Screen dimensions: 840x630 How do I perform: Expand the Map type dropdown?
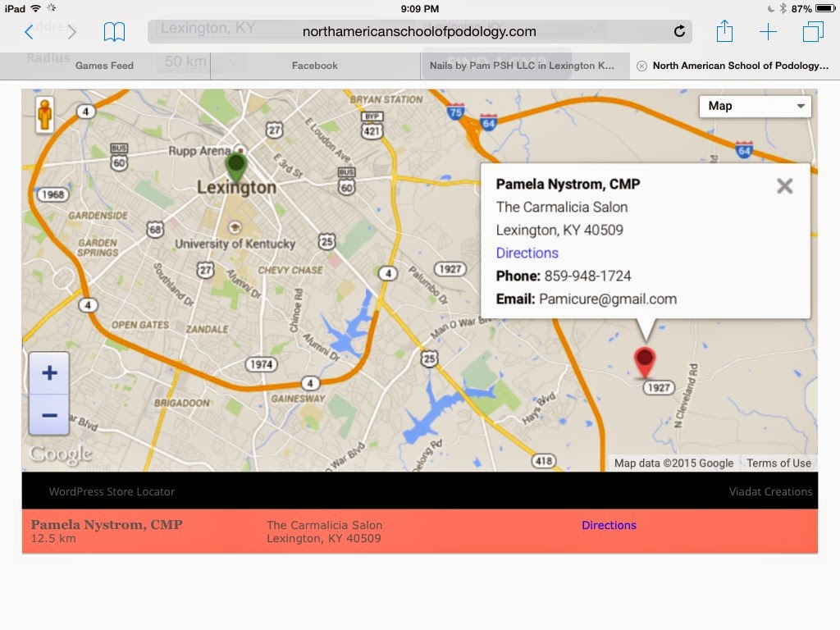click(755, 106)
